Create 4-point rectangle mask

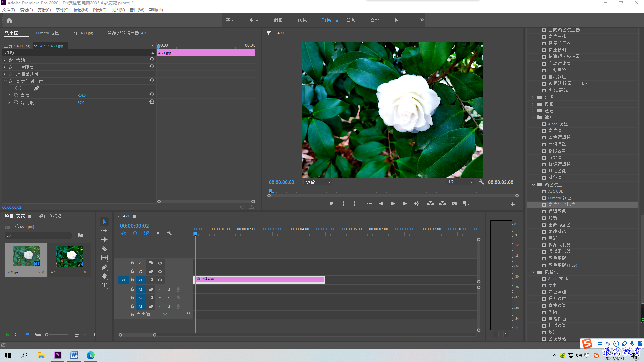[x=28, y=88]
